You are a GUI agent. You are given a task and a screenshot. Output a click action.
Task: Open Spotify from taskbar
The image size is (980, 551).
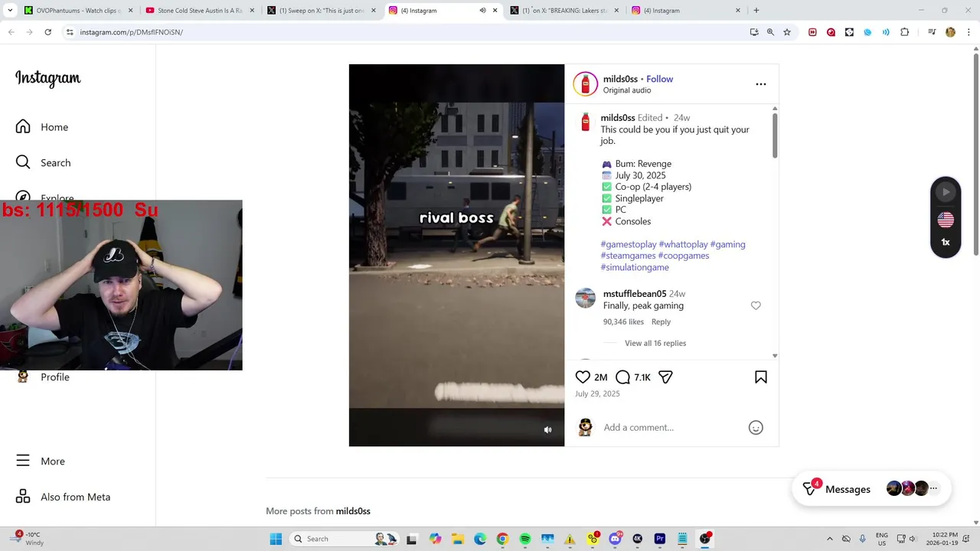click(525, 539)
